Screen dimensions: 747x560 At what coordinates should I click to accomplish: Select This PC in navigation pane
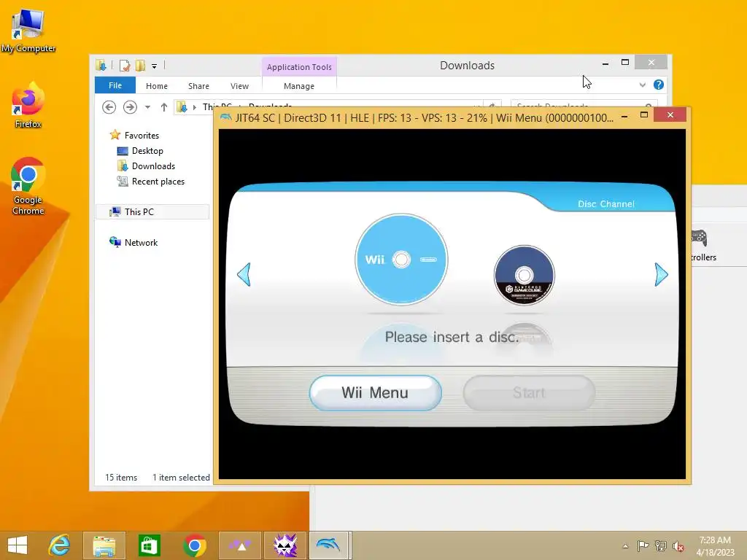point(139,212)
